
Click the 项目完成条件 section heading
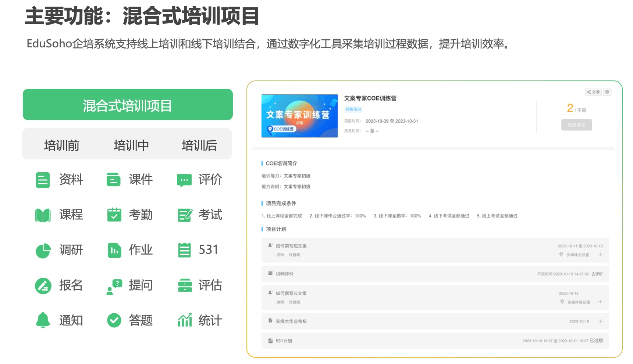pos(281,203)
